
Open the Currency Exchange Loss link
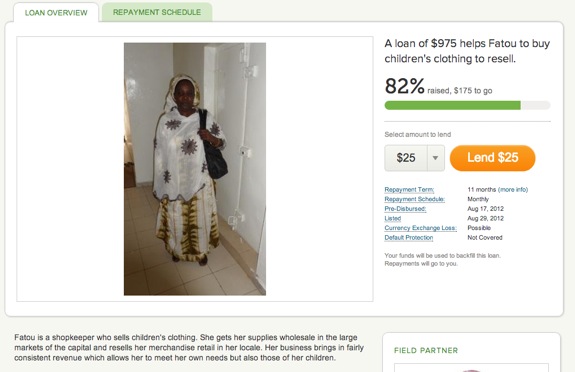click(421, 228)
